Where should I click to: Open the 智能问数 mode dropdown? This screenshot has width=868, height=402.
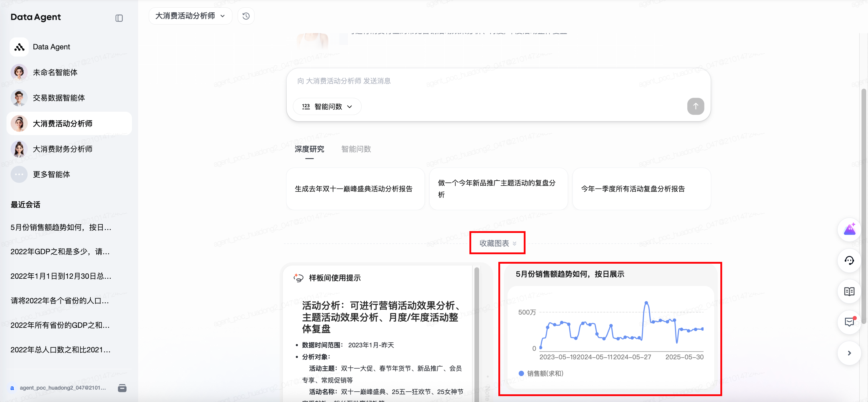327,107
